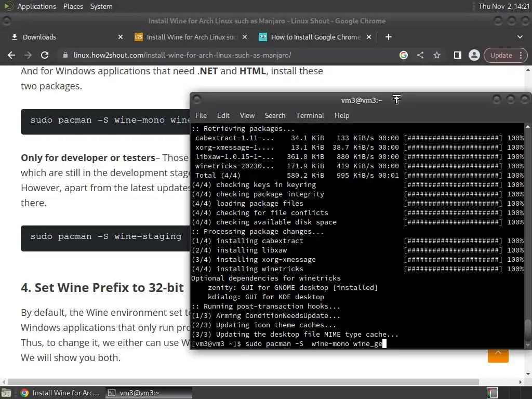Close the Install Wine for Arch Linux tab
Image resolution: width=532 pixels, height=399 pixels.
pos(245,37)
